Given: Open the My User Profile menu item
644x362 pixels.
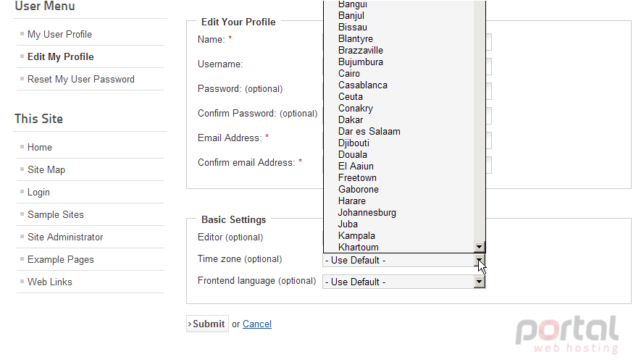Looking at the screenshot, I should (59, 35).
